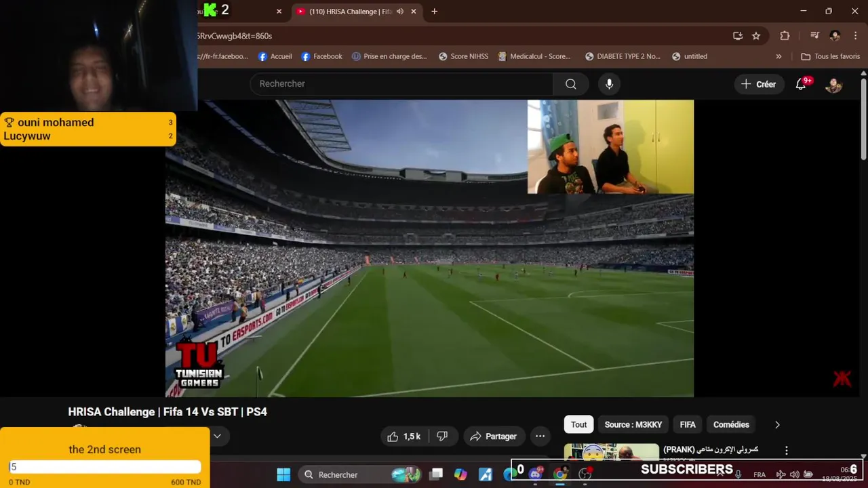
Task: Click the Partager share button
Action: (x=494, y=436)
